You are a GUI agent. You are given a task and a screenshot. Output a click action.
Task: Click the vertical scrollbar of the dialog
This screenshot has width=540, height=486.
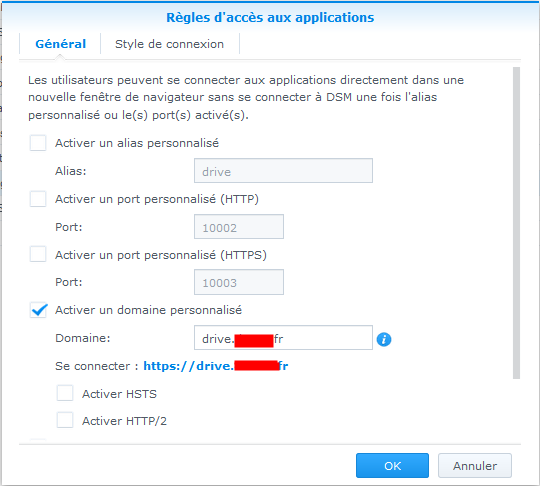tap(516, 223)
